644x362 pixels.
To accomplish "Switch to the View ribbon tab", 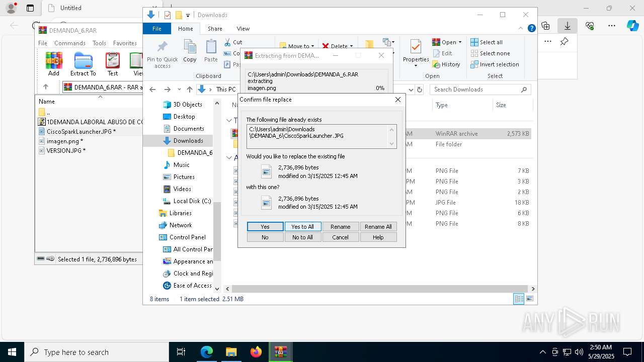I will [x=243, y=29].
